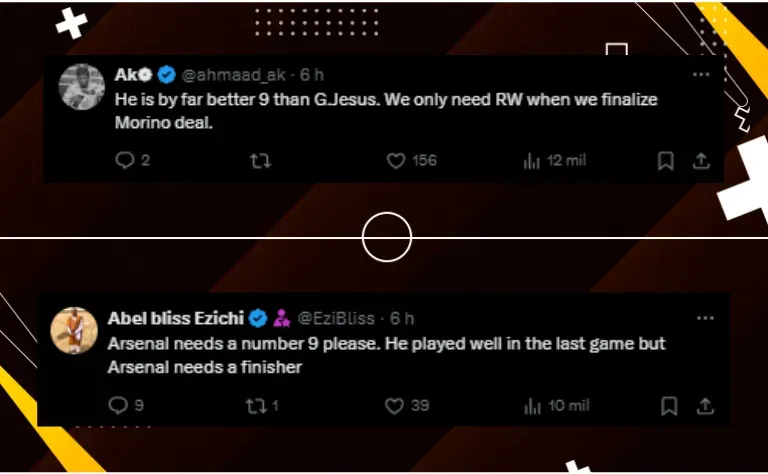This screenshot has width=768, height=474.
Task: Bookmark the Arsenal needs a finisher tweet
Action: pos(669,405)
